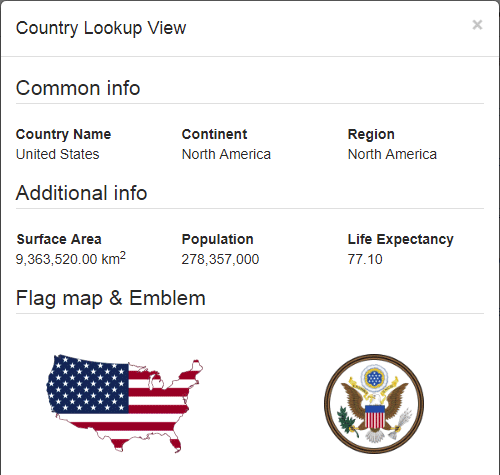Select the United States value text
This screenshot has height=475, width=500.
click(x=58, y=154)
